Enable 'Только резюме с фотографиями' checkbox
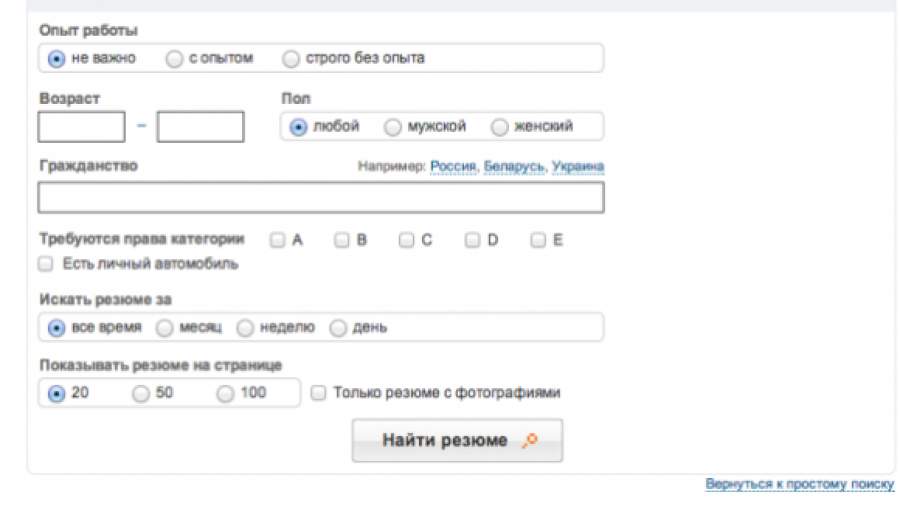The height and width of the screenshot is (506, 900). pyautogui.click(x=318, y=393)
